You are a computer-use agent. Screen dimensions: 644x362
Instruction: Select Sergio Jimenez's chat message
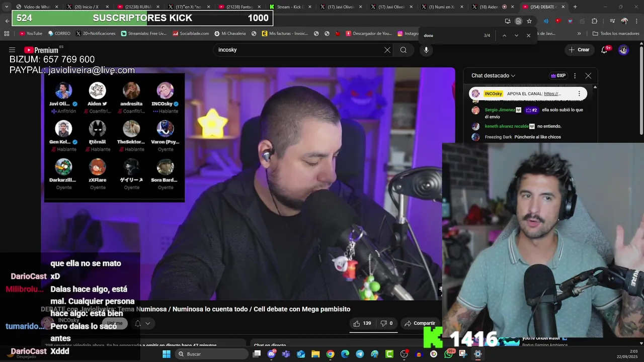coord(528,113)
